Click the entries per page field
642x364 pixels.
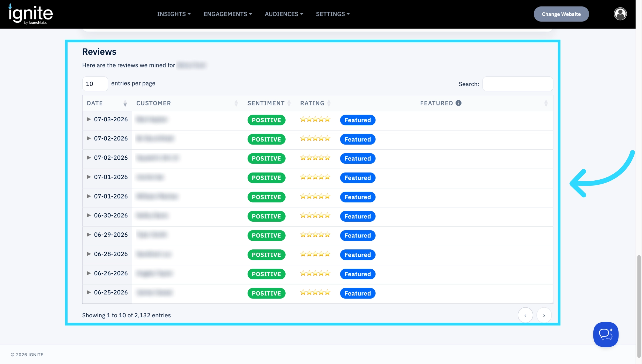pos(95,84)
